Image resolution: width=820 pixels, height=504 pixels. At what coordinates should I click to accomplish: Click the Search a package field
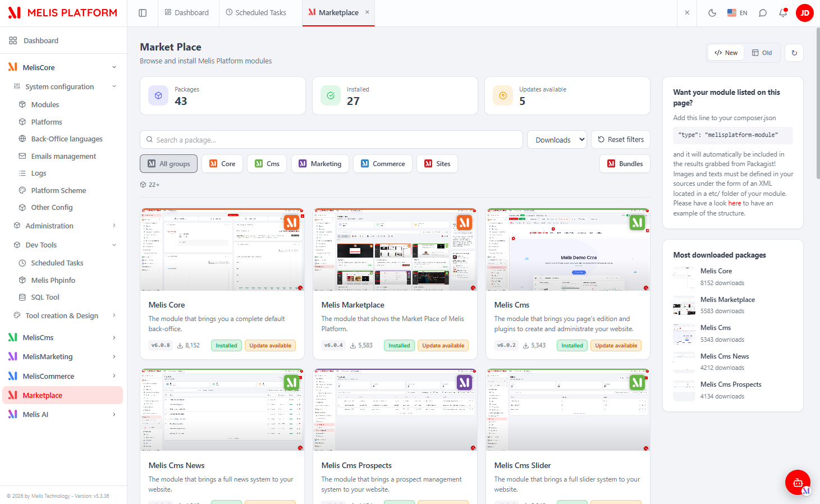pos(331,140)
